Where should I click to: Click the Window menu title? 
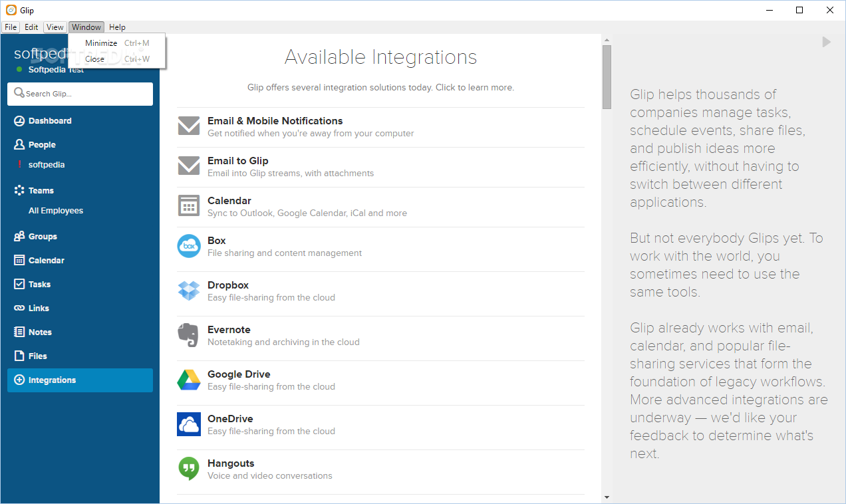click(86, 27)
